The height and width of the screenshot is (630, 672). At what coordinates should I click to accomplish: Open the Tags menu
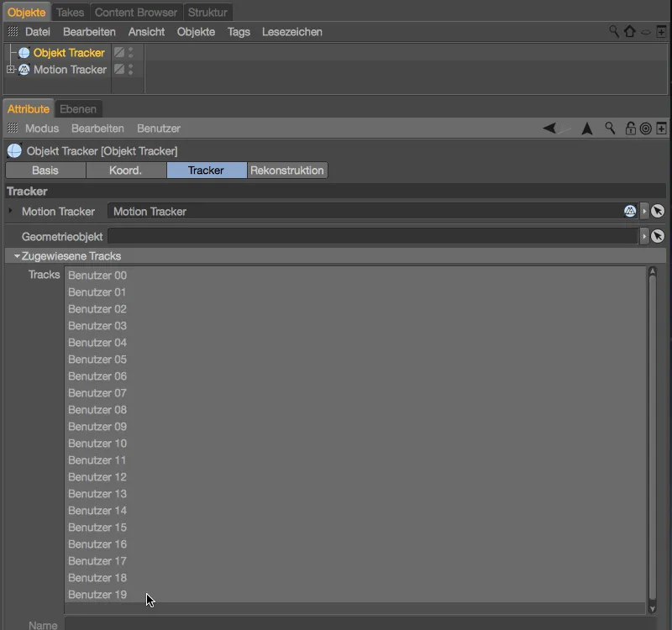click(239, 32)
